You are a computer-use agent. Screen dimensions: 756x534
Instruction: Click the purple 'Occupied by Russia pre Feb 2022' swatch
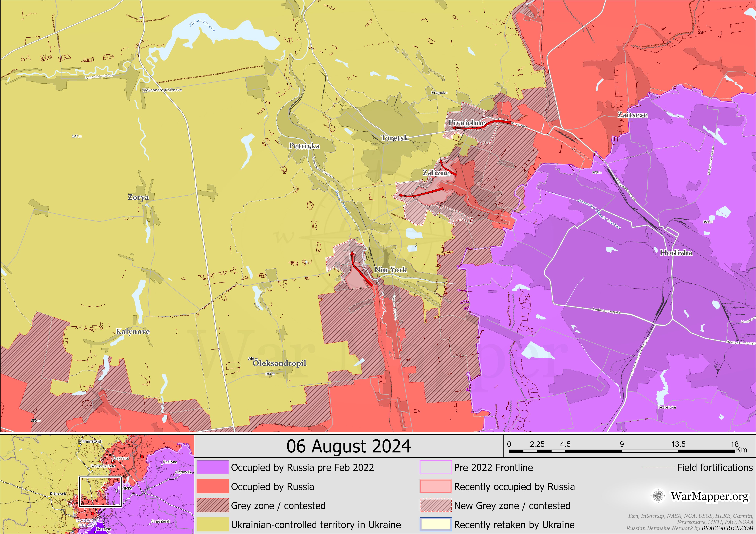[213, 467]
